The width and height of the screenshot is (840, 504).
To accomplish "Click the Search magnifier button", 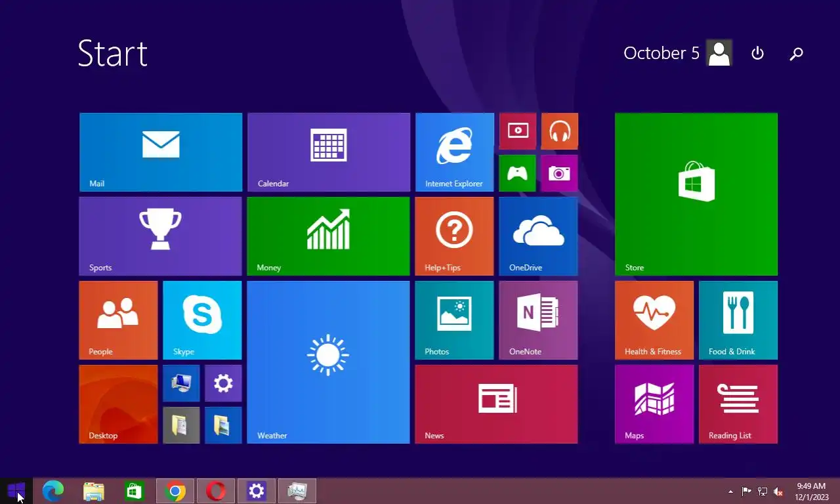I will pos(796,54).
